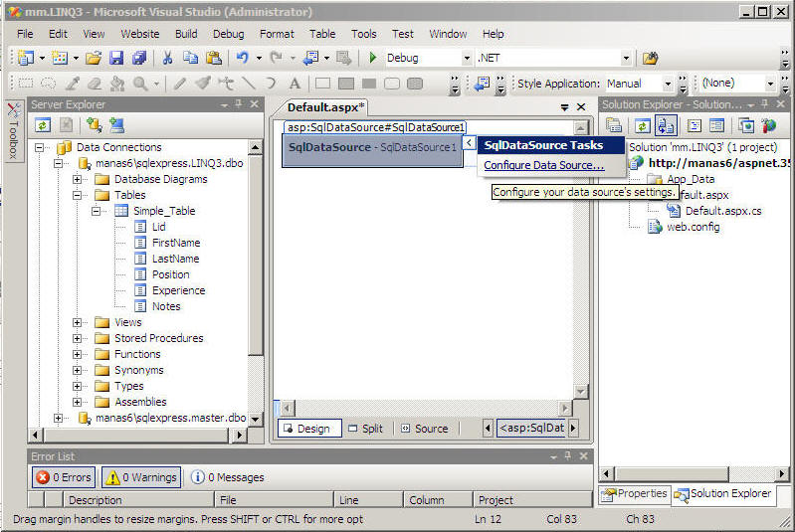Click the Configure Data Source link
Screen dimensions: 795x532
pos(543,165)
